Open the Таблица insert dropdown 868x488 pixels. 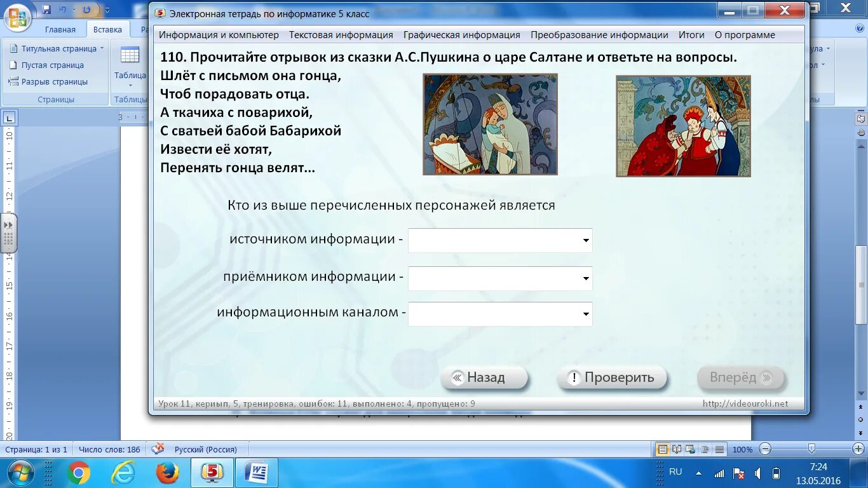(130, 67)
